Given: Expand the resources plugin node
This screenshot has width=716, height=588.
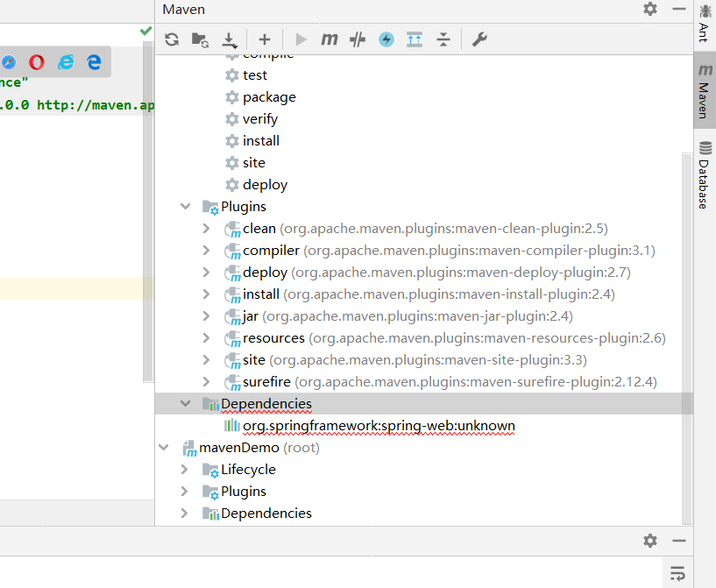Looking at the screenshot, I should (207, 338).
